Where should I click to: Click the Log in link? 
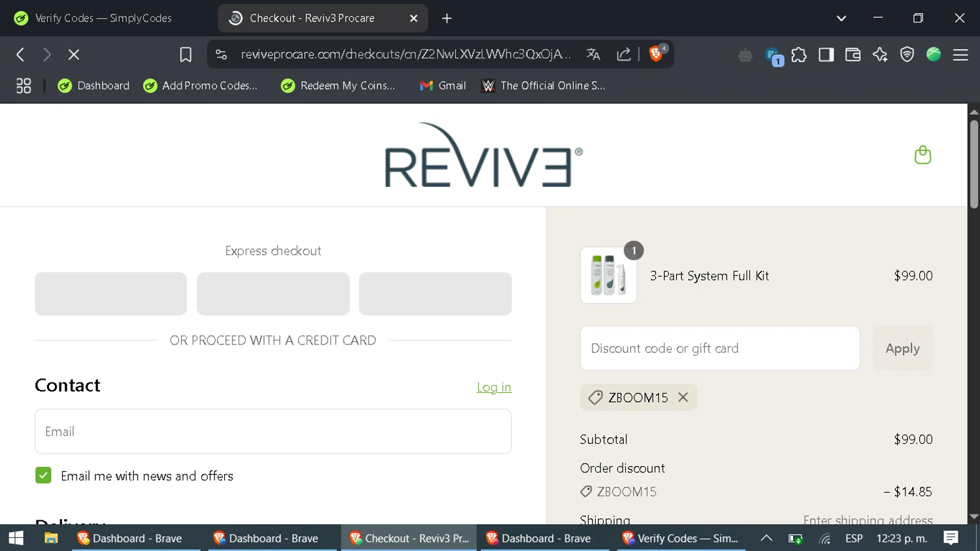pyautogui.click(x=494, y=387)
